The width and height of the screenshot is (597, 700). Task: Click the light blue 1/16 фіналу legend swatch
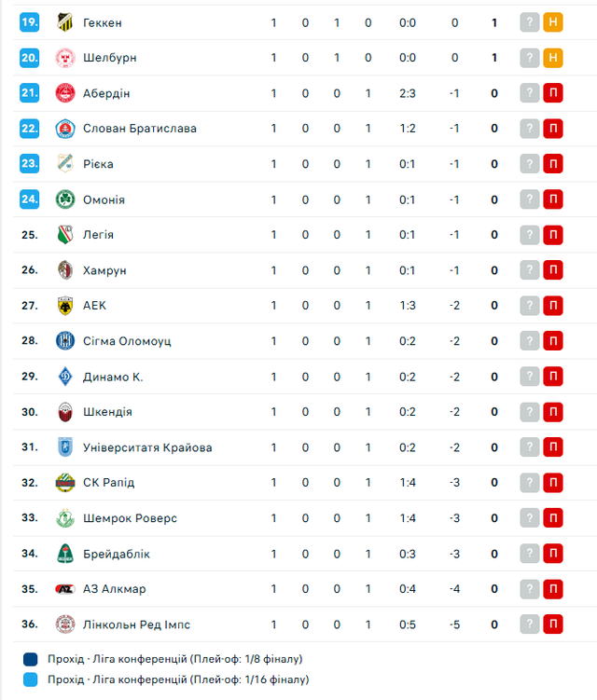point(32,680)
